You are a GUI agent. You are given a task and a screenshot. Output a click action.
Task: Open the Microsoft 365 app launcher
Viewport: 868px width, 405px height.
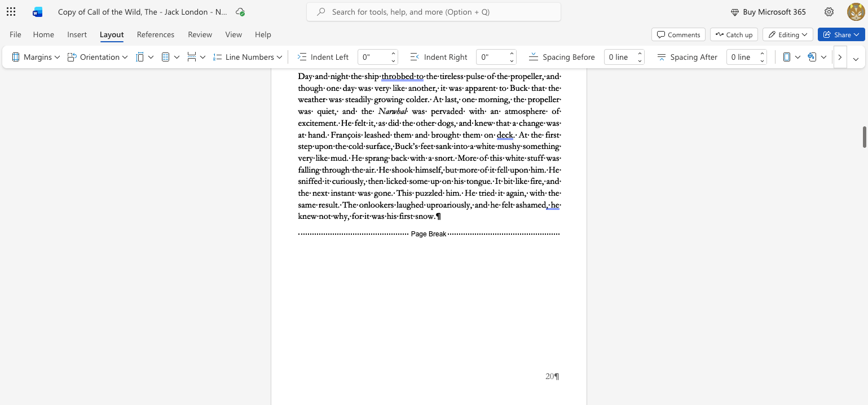click(x=11, y=12)
